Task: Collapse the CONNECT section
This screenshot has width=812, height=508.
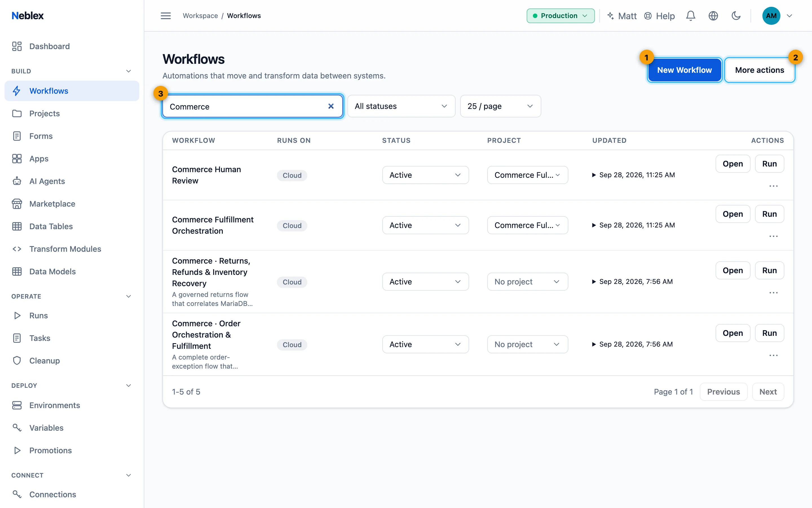Action: (128, 475)
